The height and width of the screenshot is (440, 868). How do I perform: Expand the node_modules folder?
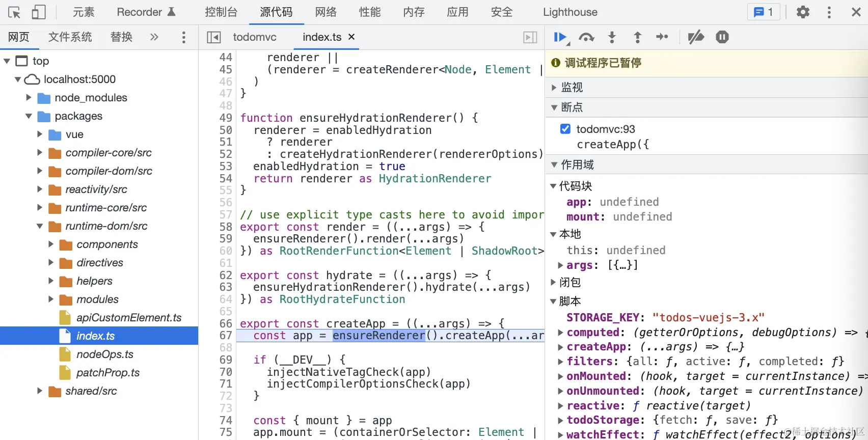(29, 98)
